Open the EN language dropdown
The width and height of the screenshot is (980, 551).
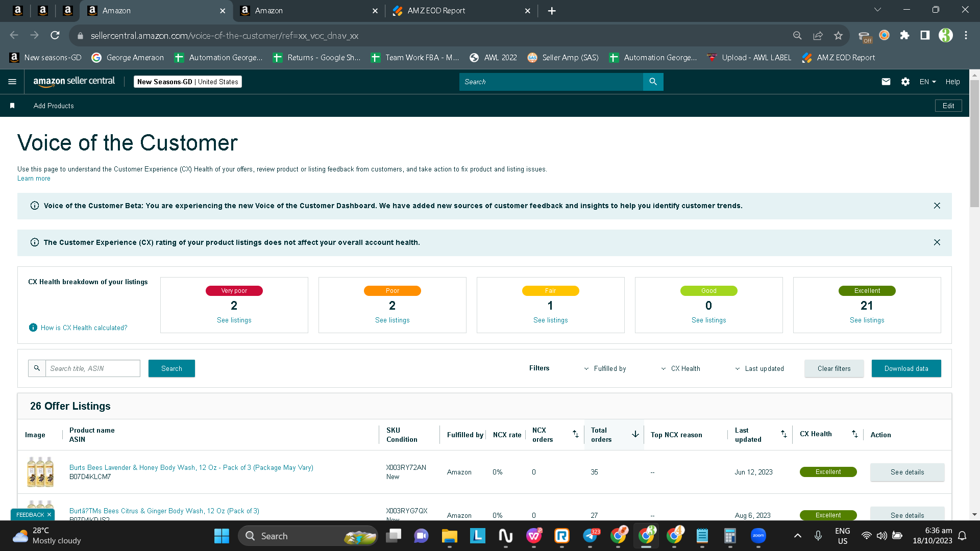click(928, 82)
